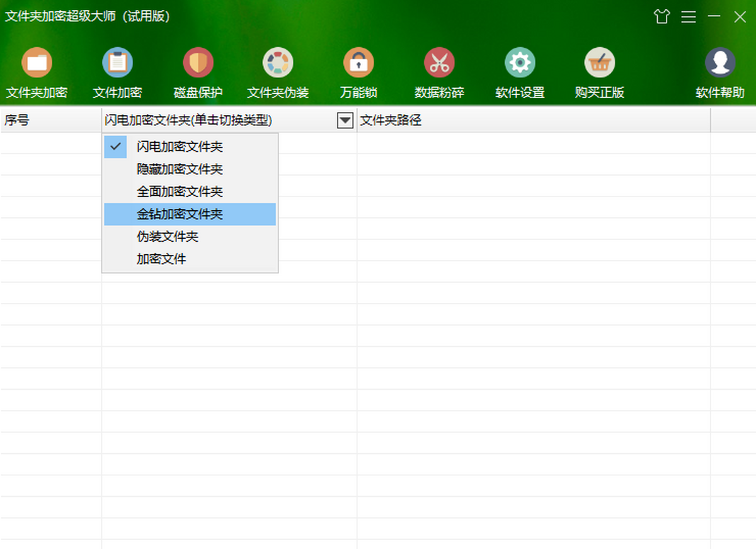Click the 购买正版 purchase basket icon
Image resolution: width=756 pixels, height=549 pixels.
tap(599, 64)
